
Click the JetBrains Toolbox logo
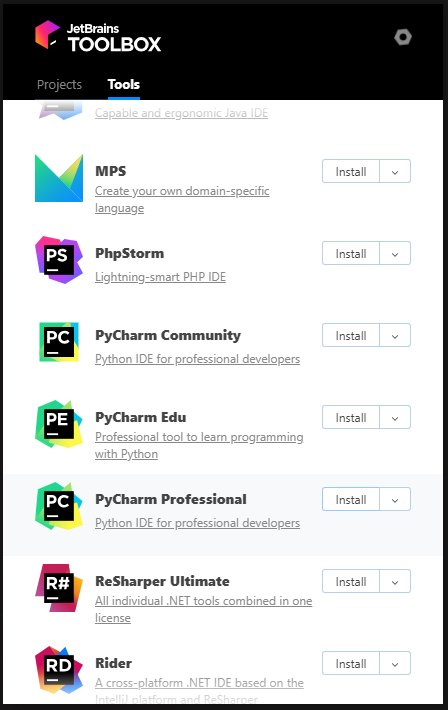coord(98,36)
